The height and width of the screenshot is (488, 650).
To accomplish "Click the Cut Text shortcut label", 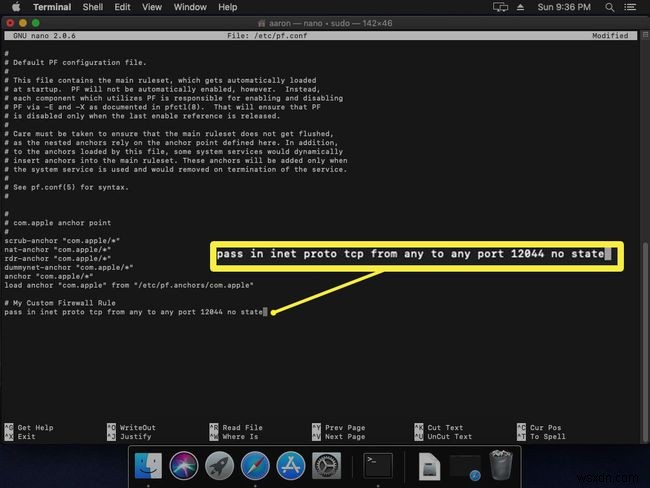I will click(445, 427).
